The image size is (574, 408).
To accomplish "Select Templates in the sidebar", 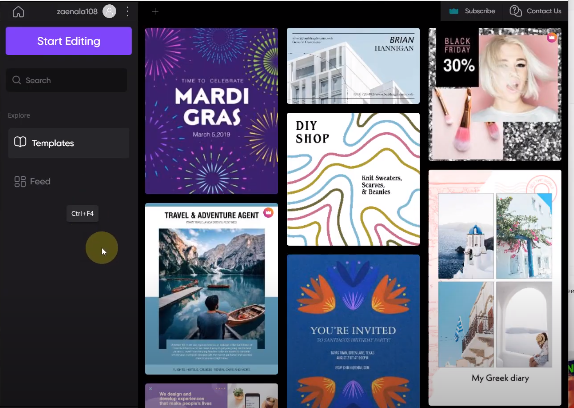I will point(68,143).
